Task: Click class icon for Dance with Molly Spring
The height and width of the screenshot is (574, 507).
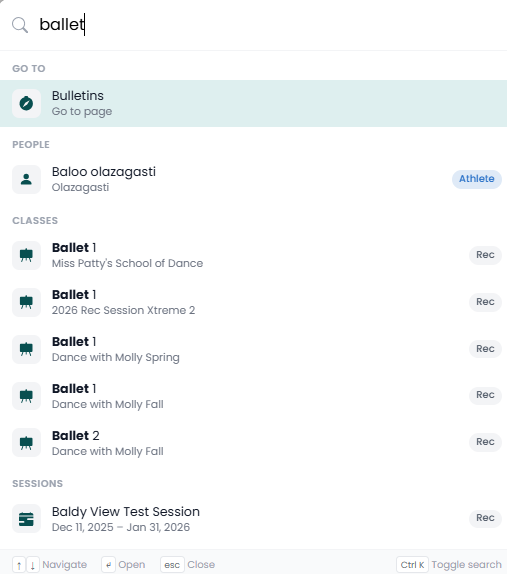Action: pyautogui.click(x=26, y=349)
